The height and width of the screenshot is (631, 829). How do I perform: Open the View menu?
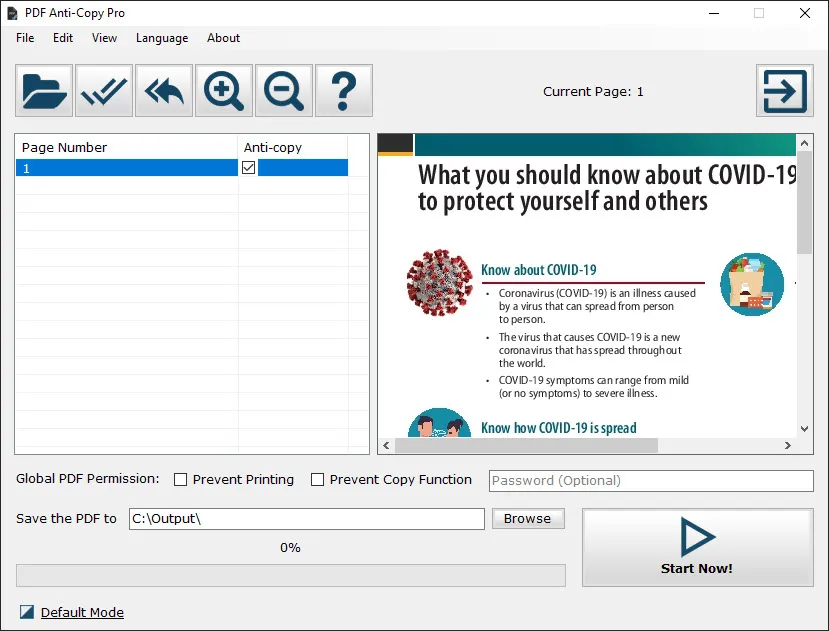point(104,38)
